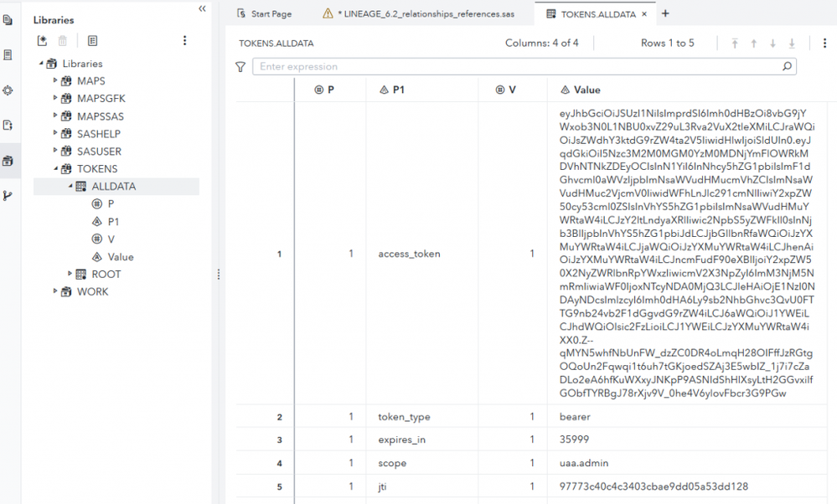Select the Libraries sidebar icon
The height and width of the screenshot is (504, 837).
[8, 161]
